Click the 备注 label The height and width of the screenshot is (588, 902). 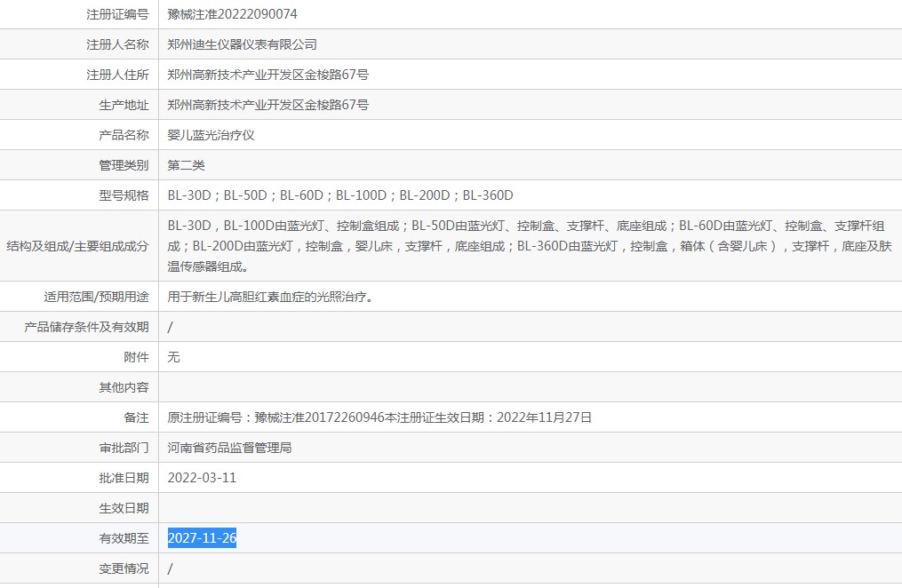[136, 417]
